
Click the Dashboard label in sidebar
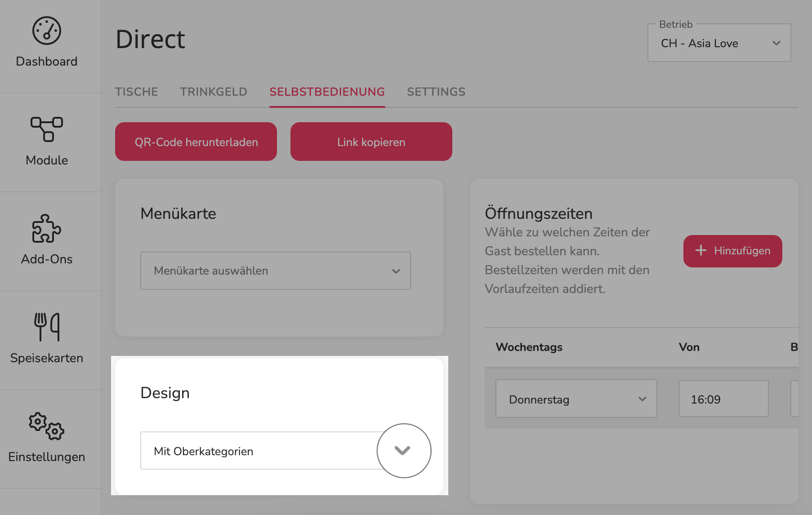click(x=47, y=62)
